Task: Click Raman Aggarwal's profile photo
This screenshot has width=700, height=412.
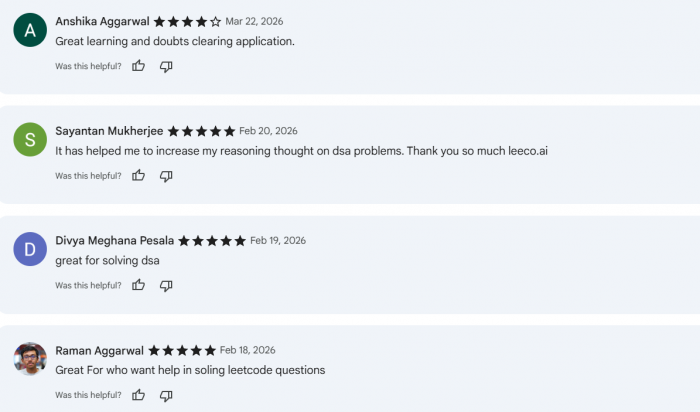Action: (30, 359)
